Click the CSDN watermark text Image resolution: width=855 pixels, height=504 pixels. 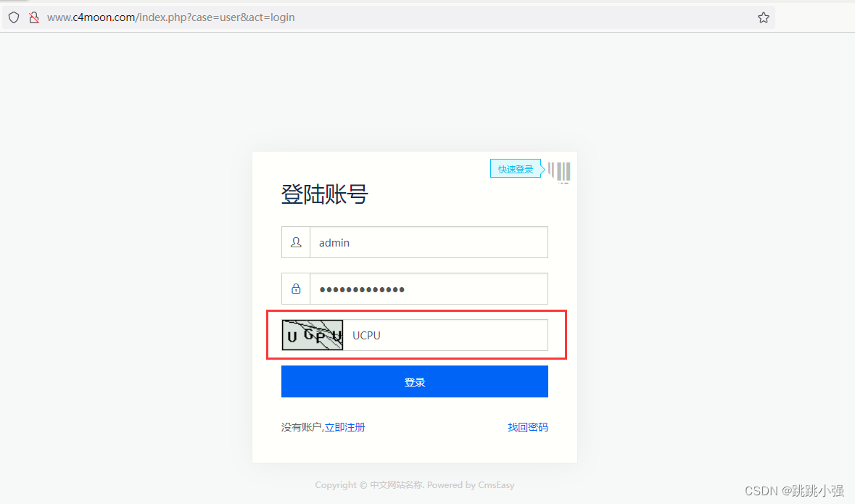pos(795,490)
